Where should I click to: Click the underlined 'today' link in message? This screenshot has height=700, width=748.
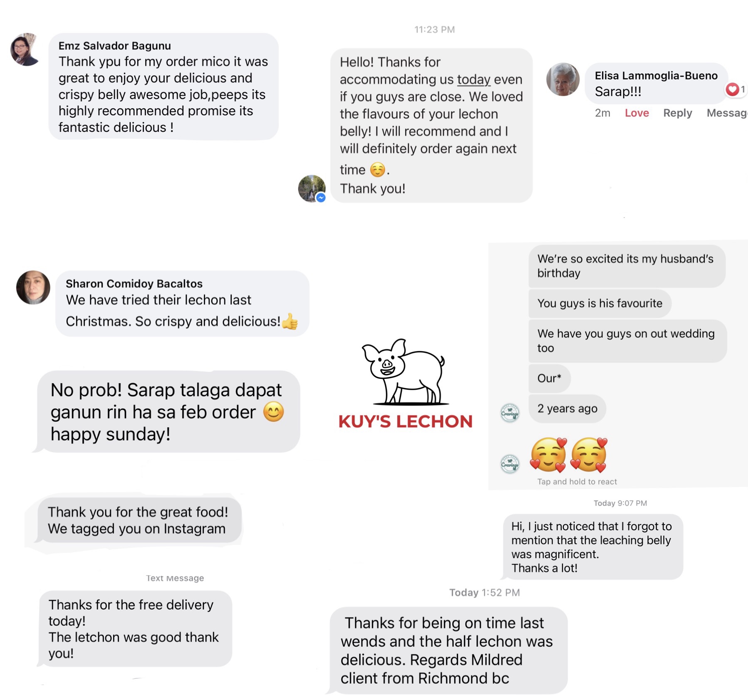tap(473, 79)
